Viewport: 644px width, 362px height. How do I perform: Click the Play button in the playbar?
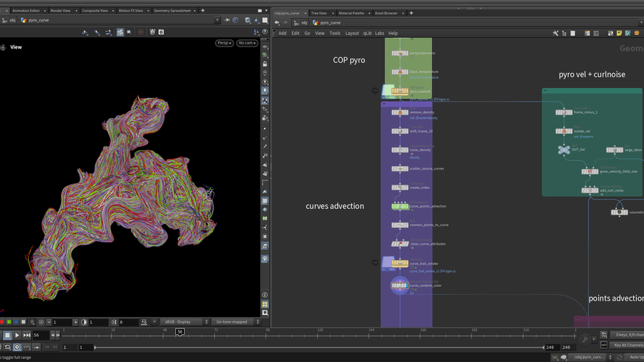(x=17, y=335)
